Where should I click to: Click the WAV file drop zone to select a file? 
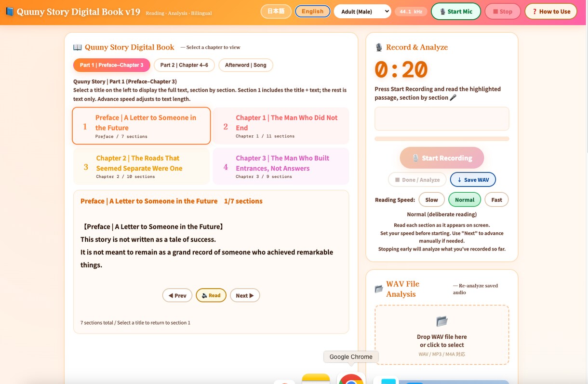coord(442,335)
